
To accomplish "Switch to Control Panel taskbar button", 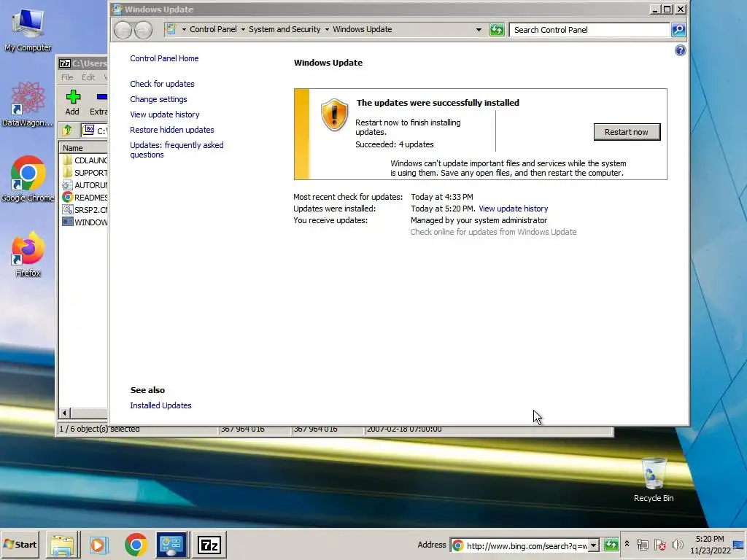I will click(x=172, y=545).
